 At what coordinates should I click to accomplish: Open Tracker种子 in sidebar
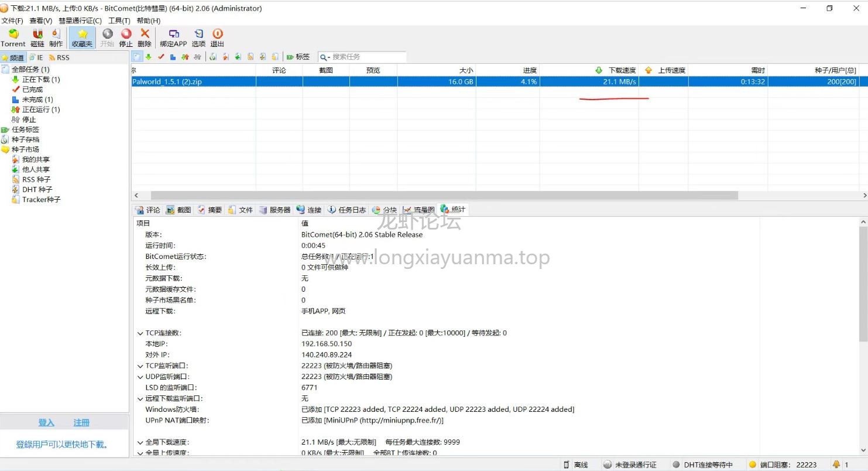coord(42,199)
